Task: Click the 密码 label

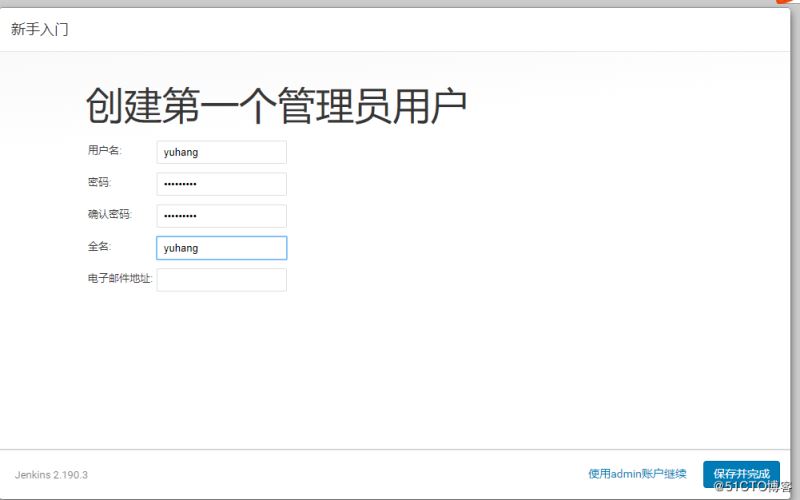Action: (x=99, y=182)
